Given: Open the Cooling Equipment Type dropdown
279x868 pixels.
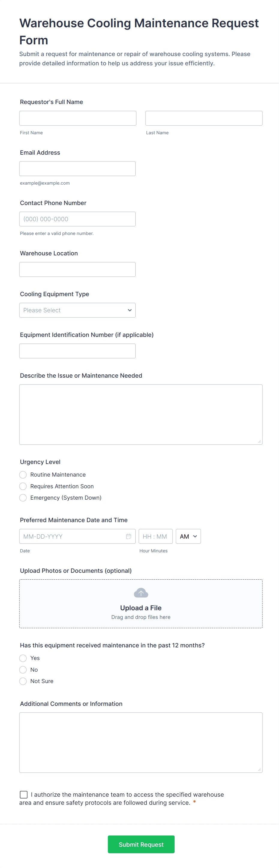Looking at the screenshot, I should 77,310.
